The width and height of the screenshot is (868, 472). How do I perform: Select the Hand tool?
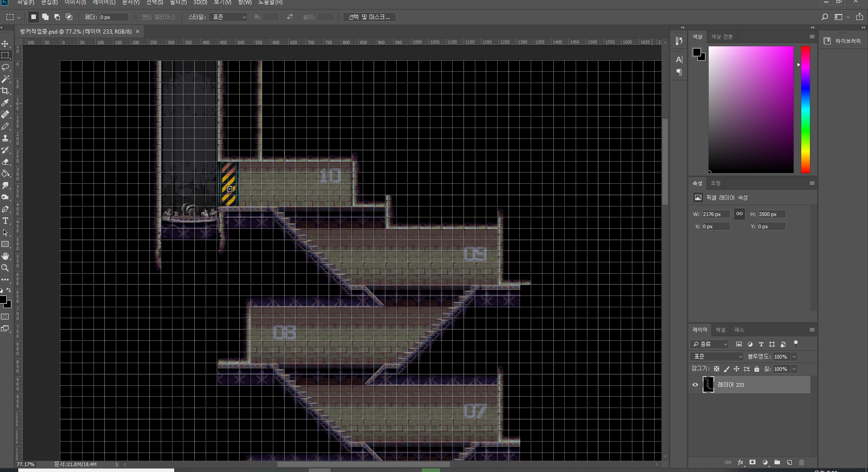[5, 256]
